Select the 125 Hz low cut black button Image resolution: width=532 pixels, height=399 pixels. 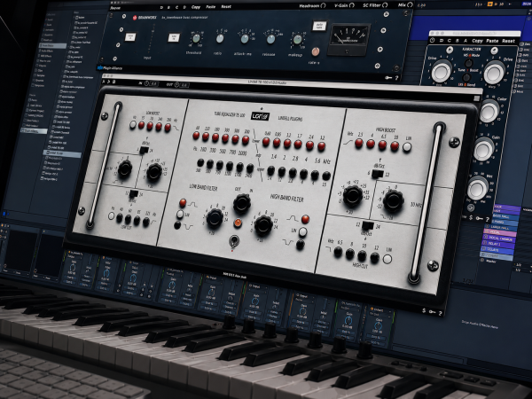click(146, 222)
